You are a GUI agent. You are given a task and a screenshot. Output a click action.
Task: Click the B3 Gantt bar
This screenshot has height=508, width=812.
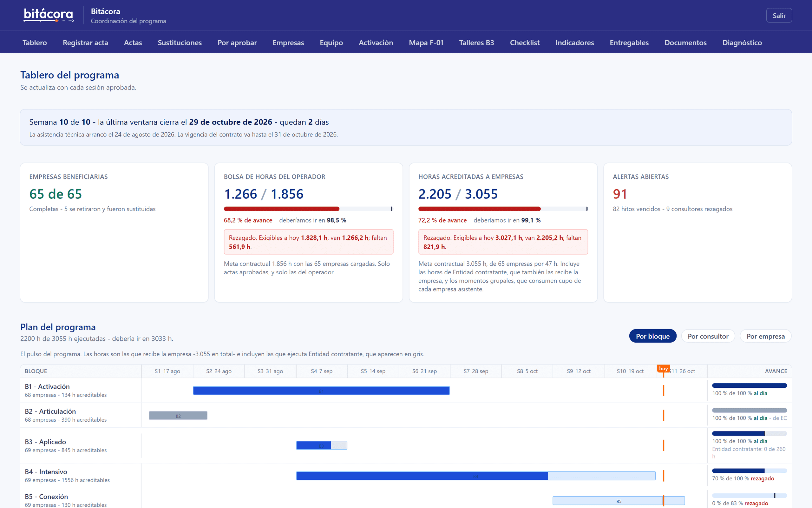click(x=321, y=445)
